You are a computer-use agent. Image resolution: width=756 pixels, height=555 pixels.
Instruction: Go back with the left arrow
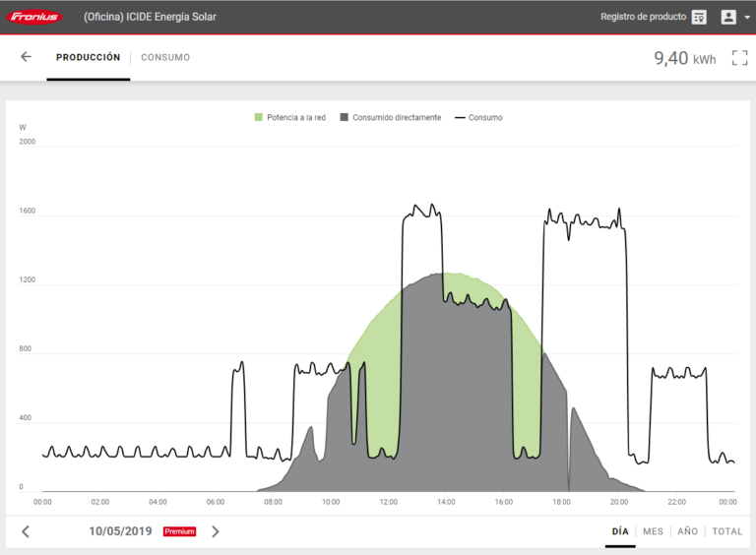[x=26, y=57]
